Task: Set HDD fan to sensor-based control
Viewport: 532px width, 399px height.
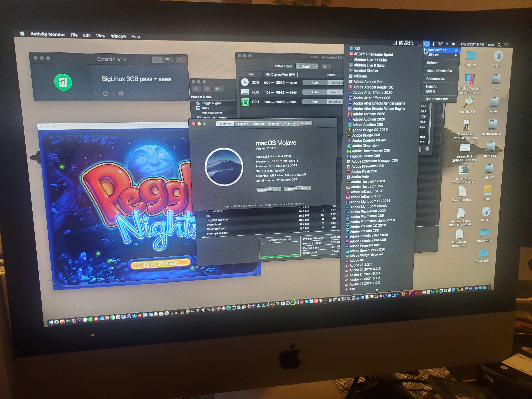Action: 335,92
